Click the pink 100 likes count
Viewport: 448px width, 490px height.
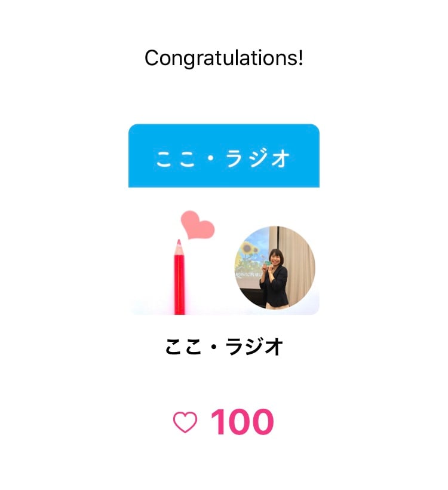point(242,422)
